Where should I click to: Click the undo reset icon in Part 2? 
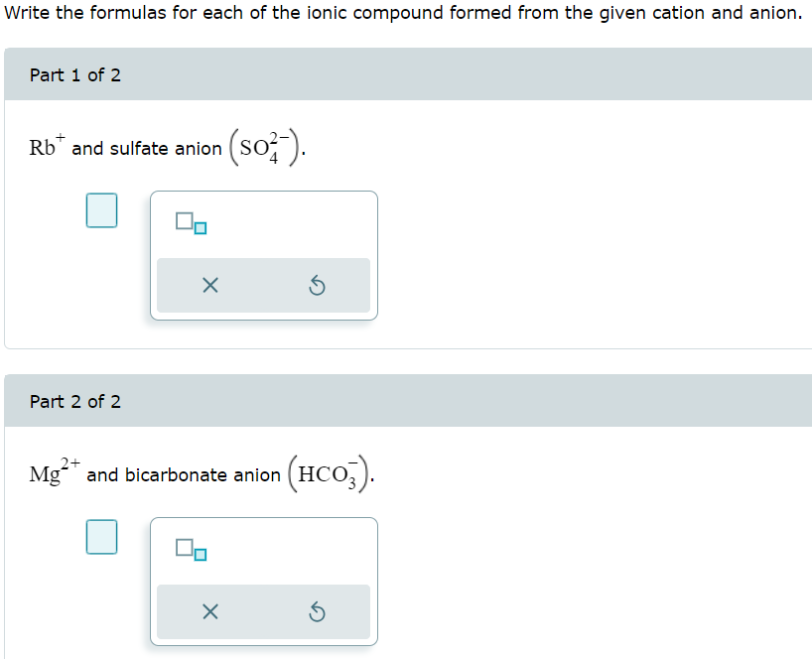point(318,612)
